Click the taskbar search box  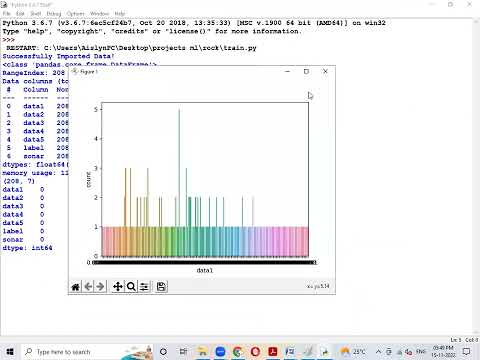[x=87, y=352]
